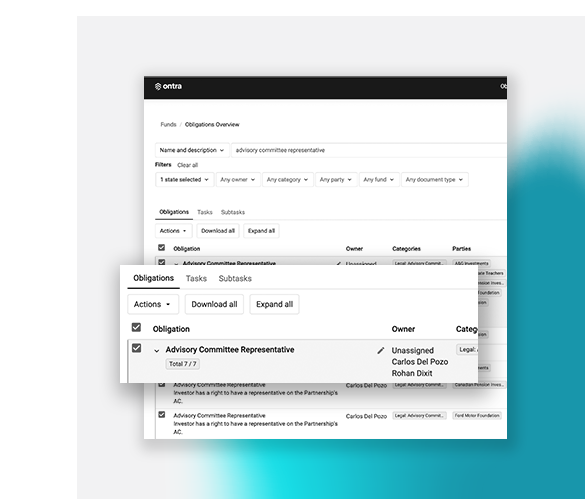Screen dimensions: 585x499
Task: Uncheck the enlarged Advisory Committee Representative row checkbox
Action: click(x=137, y=348)
